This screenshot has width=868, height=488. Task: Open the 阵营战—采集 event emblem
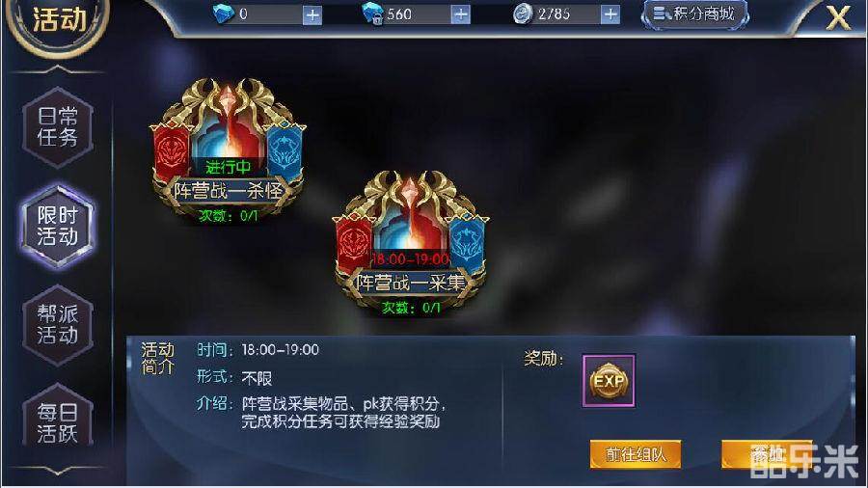coord(410,242)
